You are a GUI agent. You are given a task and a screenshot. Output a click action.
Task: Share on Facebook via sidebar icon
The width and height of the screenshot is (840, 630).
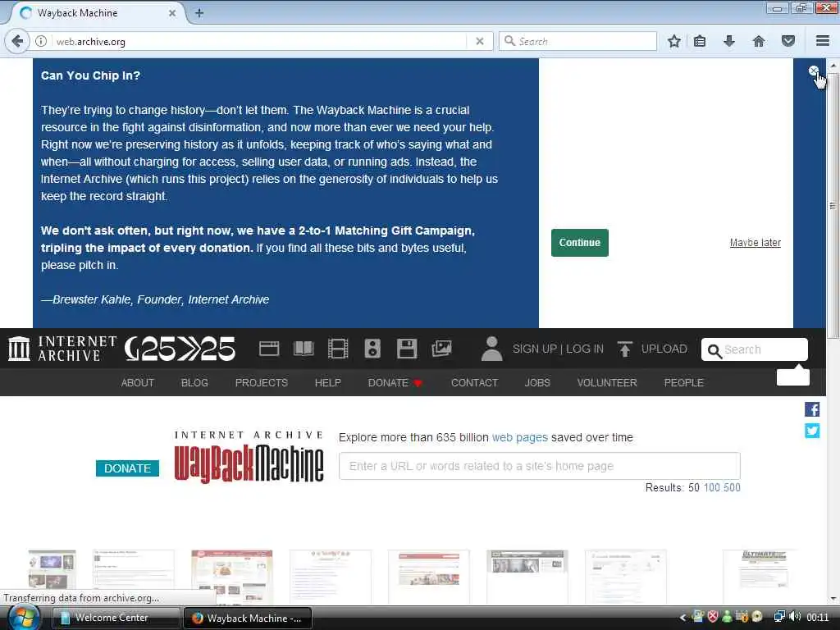point(812,409)
